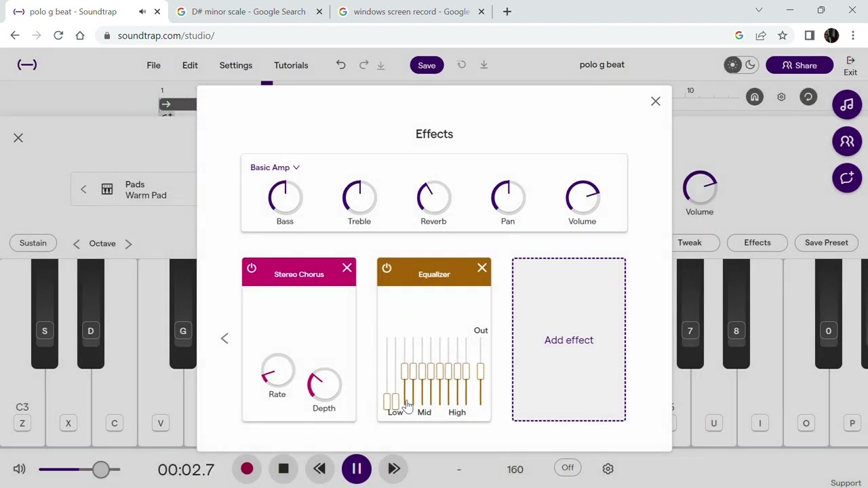Open the Tutorials menu
This screenshot has height=488, width=868.
[291, 65]
